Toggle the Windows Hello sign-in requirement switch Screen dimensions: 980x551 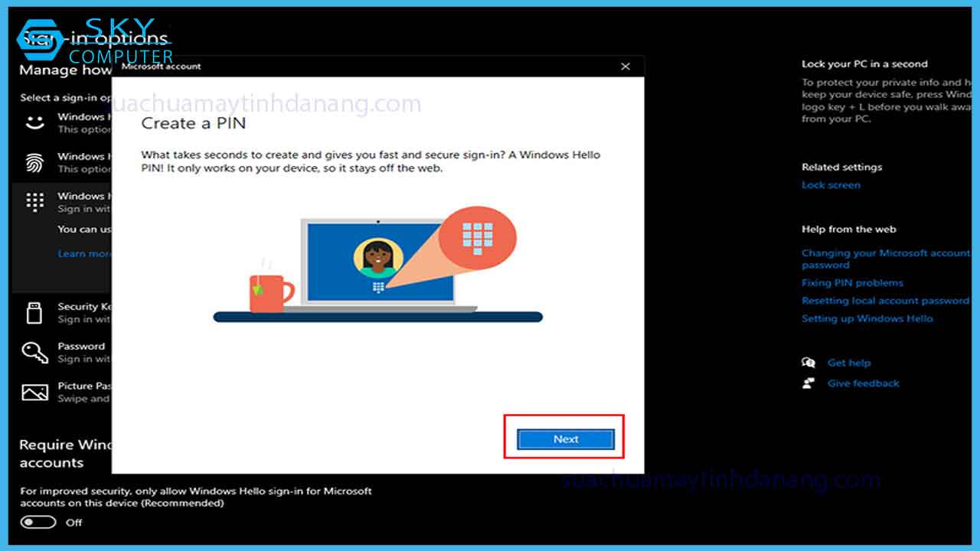click(x=38, y=523)
